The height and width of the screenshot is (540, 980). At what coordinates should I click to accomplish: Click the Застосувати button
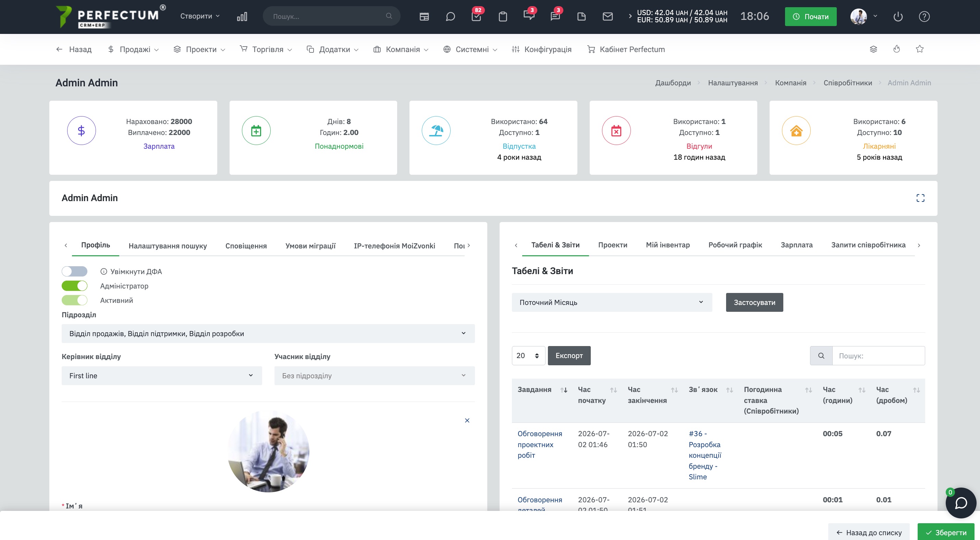(754, 302)
